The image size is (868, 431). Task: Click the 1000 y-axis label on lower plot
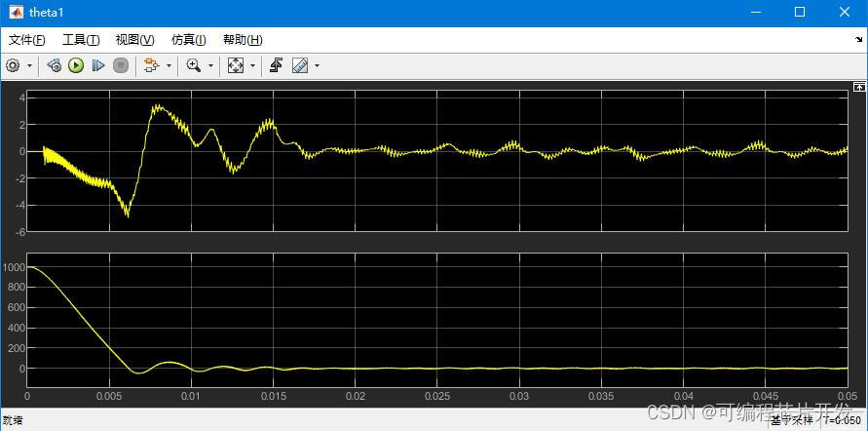click(x=12, y=267)
